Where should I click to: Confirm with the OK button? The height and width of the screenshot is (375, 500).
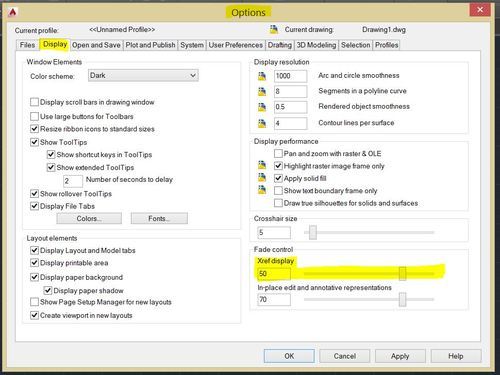tap(289, 356)
